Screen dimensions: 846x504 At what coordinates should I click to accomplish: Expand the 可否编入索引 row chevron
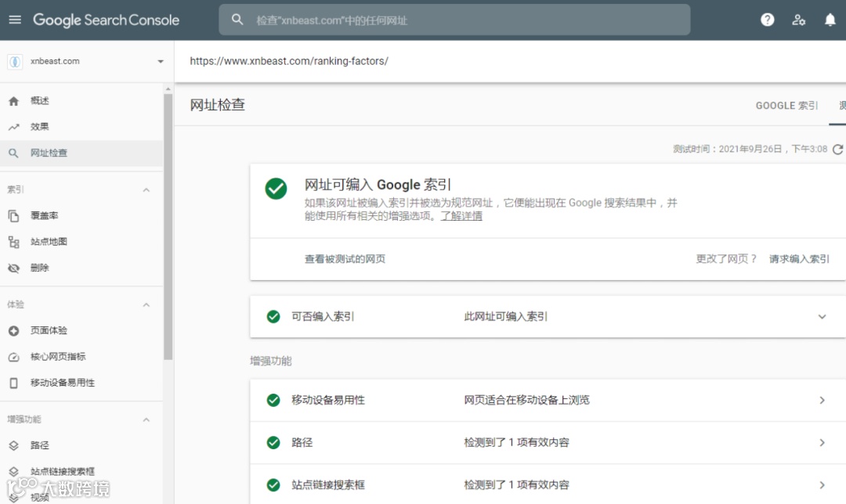pyautogui.click(x=822, y=316)
